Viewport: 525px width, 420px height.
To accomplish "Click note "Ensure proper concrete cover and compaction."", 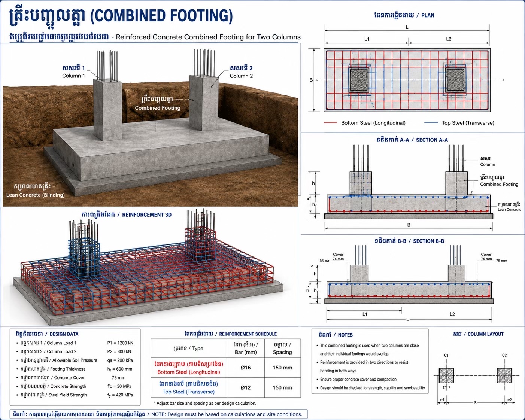I will [359, 379].
